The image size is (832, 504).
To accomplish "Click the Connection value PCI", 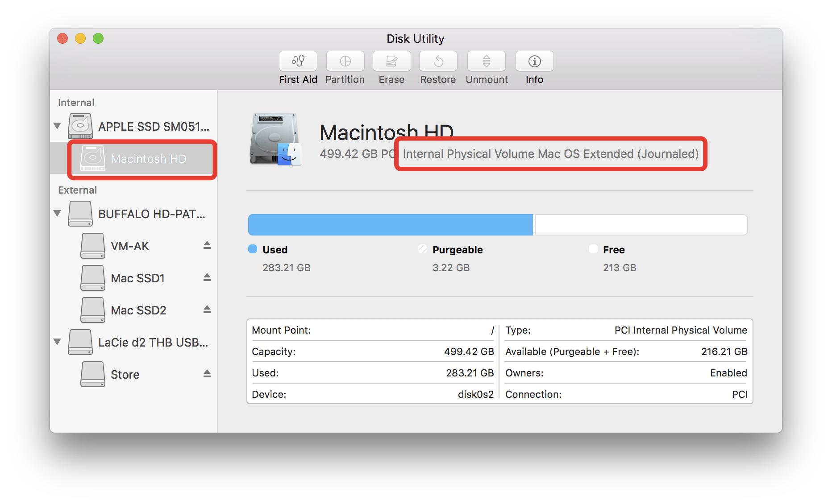I will pyautogui.click(x=740, y=394).
